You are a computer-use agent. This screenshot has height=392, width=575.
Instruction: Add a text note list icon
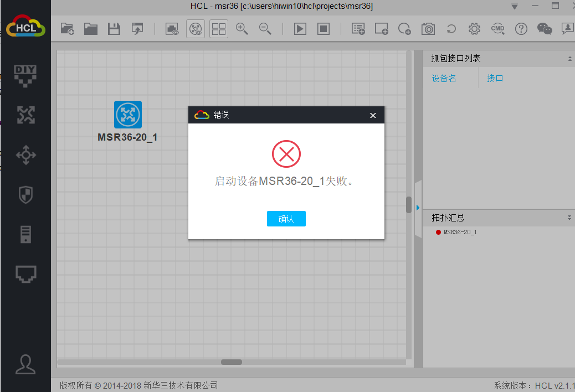tap(358, 29)
